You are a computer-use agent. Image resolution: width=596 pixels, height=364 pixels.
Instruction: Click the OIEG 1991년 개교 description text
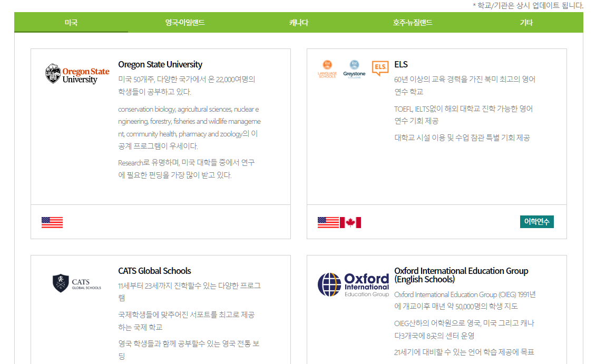[x=465, y=300]
